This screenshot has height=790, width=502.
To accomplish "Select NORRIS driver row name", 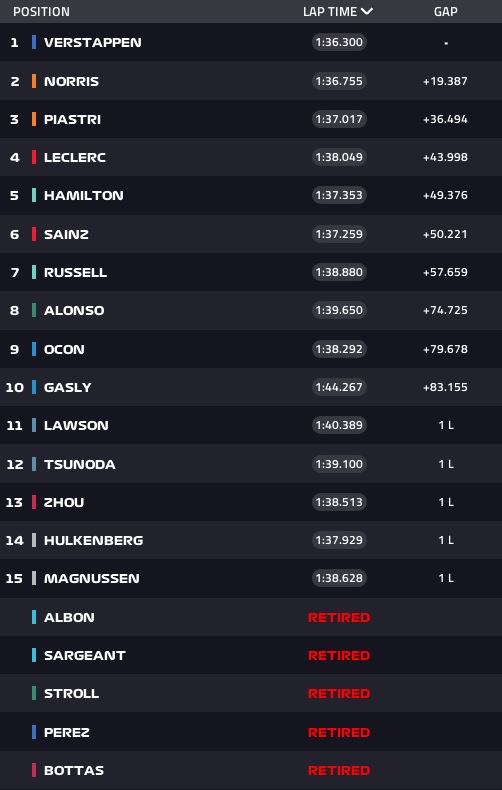I will (x=72, y=81).
